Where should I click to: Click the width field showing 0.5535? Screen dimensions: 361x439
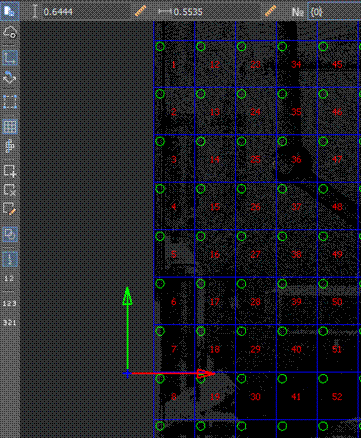tap(217, 12)
